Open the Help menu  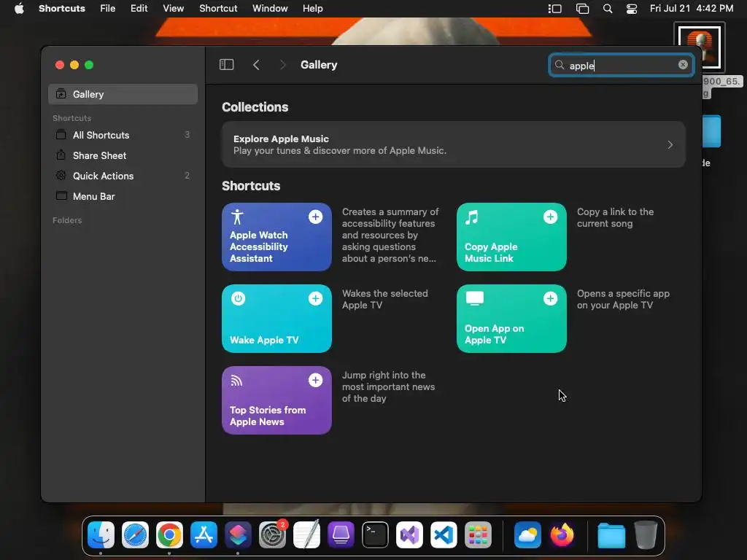(312, 9)
